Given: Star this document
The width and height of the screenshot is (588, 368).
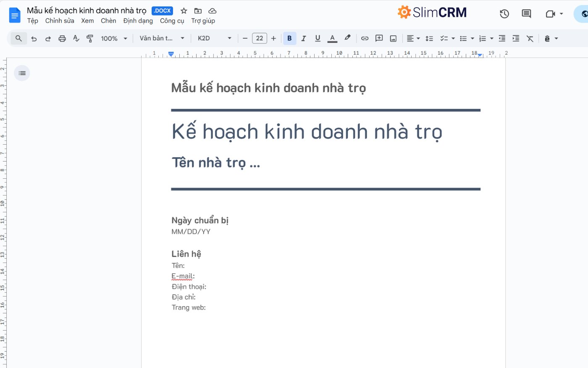Looking at the screenshot, I should (x=184, y=11).
